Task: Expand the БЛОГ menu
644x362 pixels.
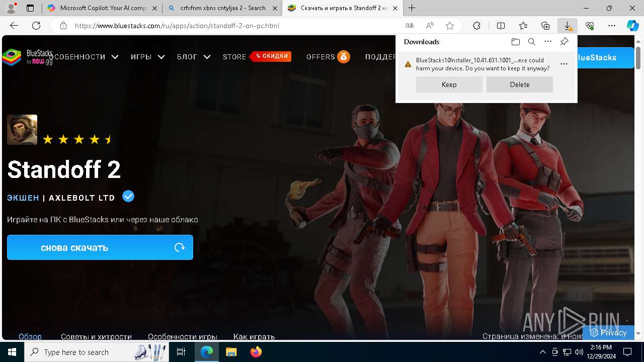Action: tap(194, 57)
